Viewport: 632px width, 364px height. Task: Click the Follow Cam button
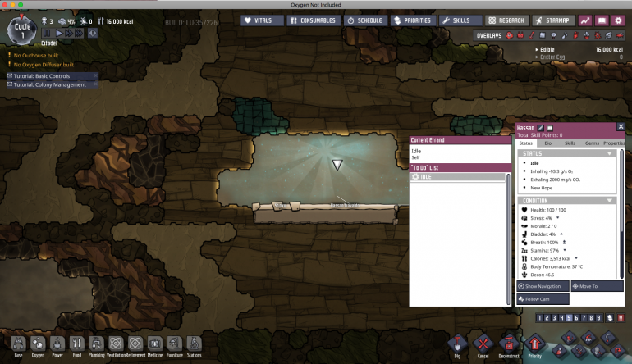click(543, 299)
